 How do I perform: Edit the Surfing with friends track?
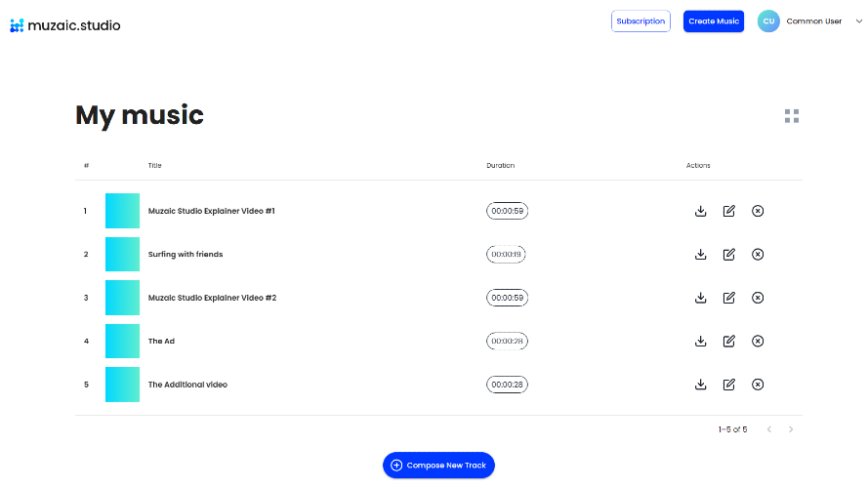point(729,255)
